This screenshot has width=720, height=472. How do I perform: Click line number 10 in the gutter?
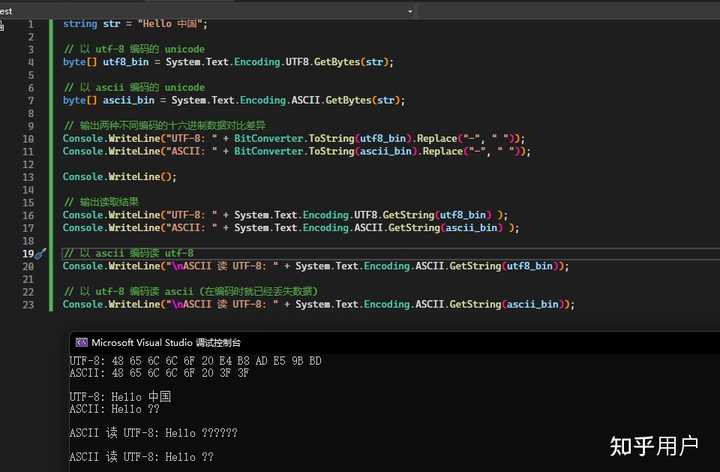[28, 139]
